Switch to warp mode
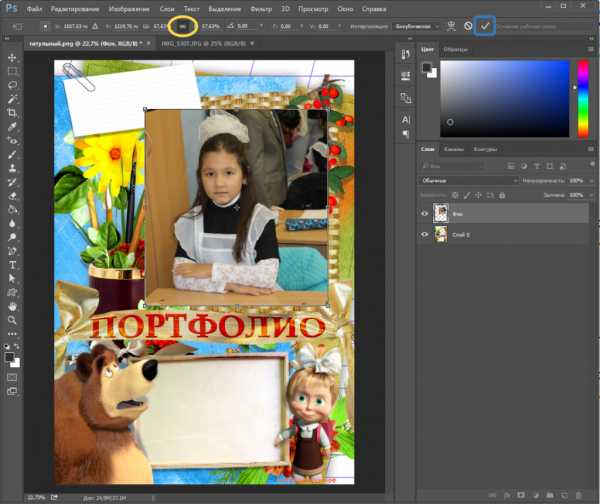600x504 pixels. [452, 26]
